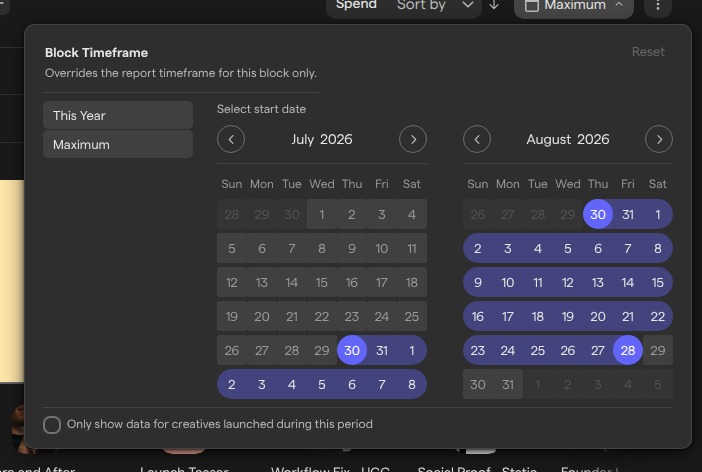This screenshot has height=472, width=702.
Task: Toggle sort direction arrow
Action: pos(494,5)
